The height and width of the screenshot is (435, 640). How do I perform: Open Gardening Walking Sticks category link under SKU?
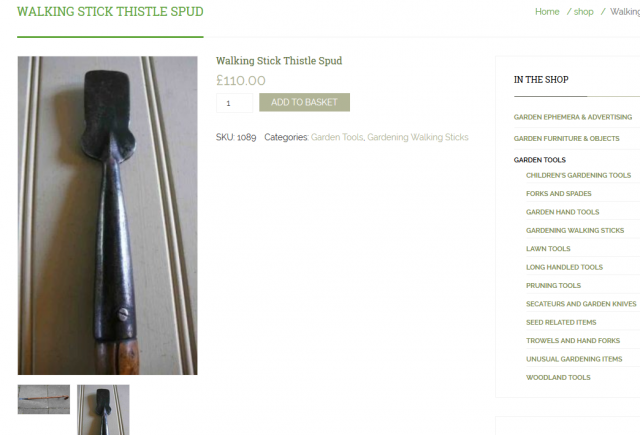point(418,137)
